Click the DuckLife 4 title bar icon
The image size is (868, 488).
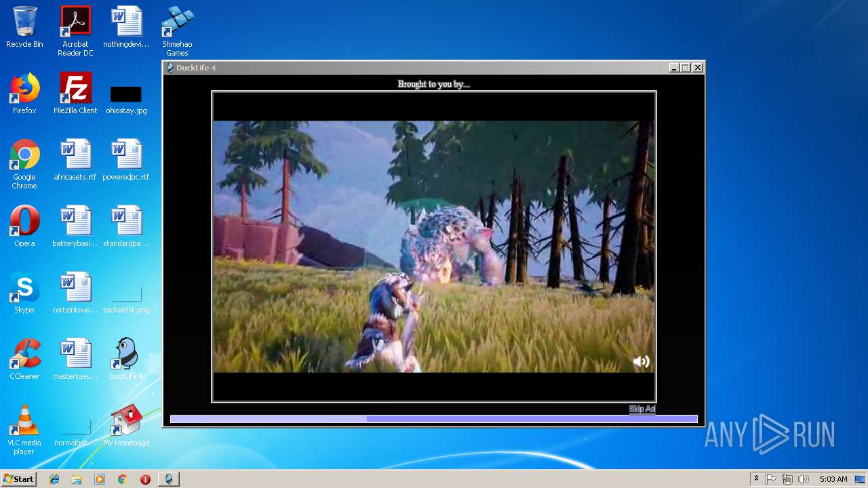pyautogui.click(x=170, y=68)
